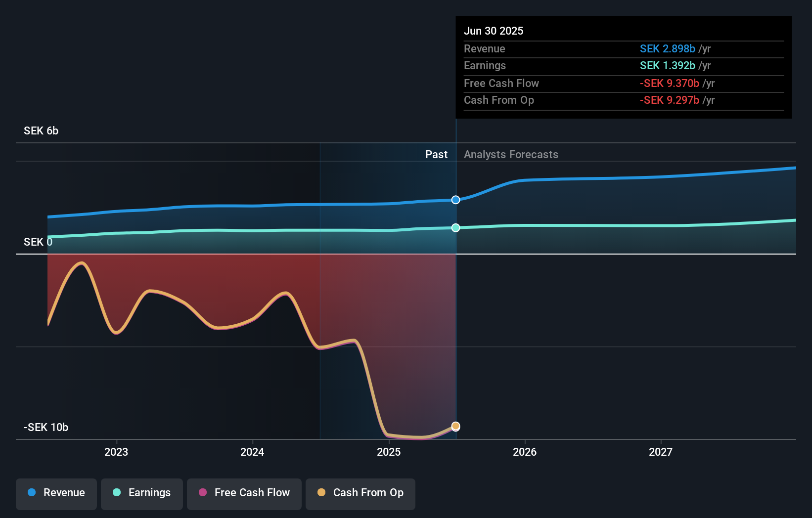Click the 2023 x-axis label
812x518 pixels.
tap(116, 452)
